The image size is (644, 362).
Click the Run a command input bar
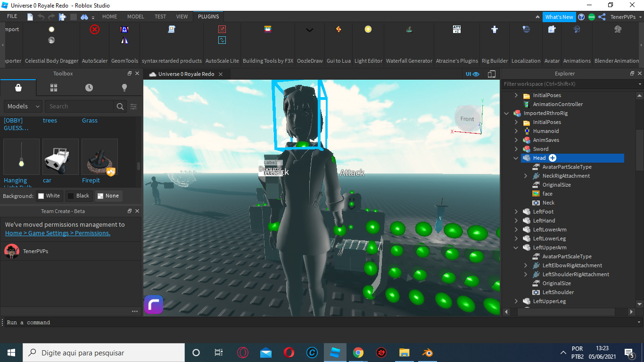94,322
